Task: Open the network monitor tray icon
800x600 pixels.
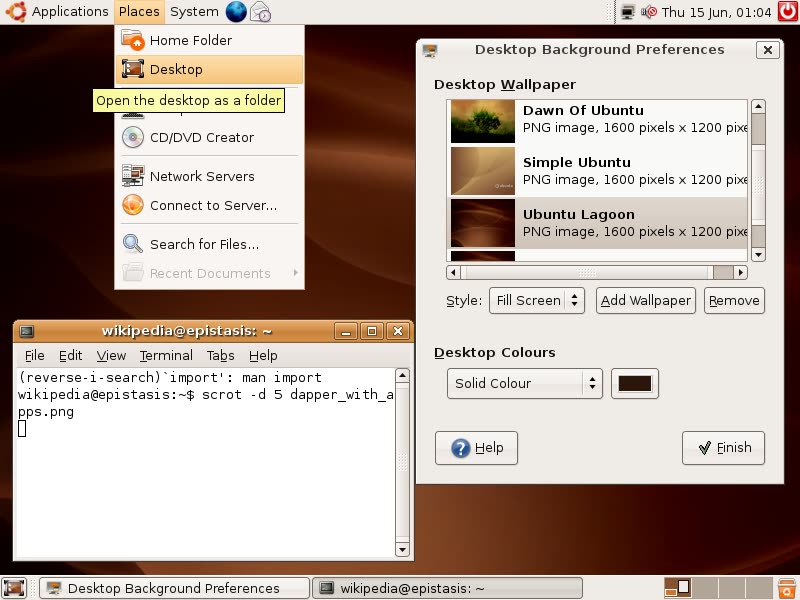Action: [628, 12]
